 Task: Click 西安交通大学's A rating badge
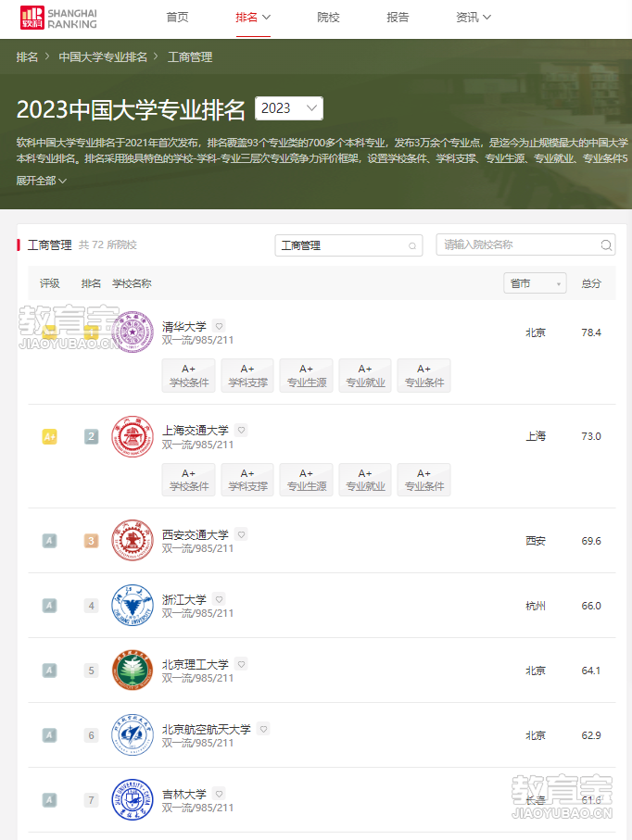(x=49, y=541)
